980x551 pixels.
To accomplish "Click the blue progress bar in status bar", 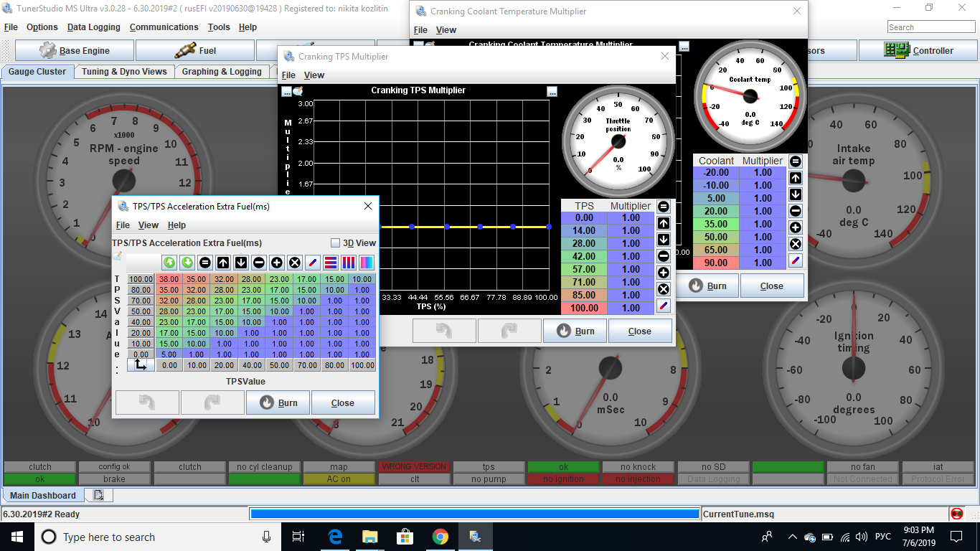I will click(x=474, y=514).
